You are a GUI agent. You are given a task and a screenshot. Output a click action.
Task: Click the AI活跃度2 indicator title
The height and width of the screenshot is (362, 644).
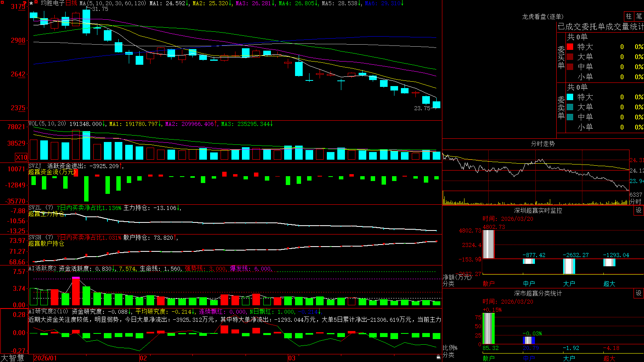click(x=42, y=268)
